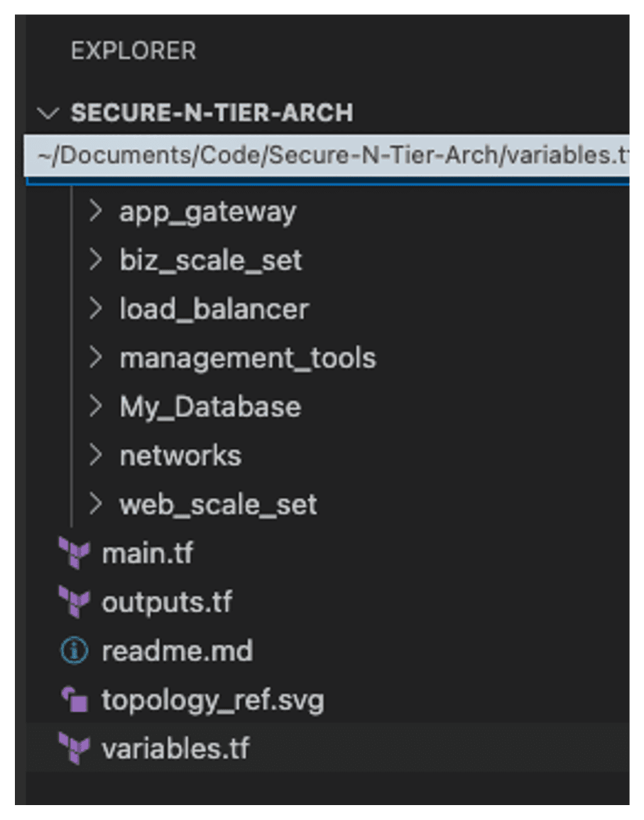Click the Terraform icon next to outputs.tf
Viewport: 644px width, 820px height.
pos(75,603)
